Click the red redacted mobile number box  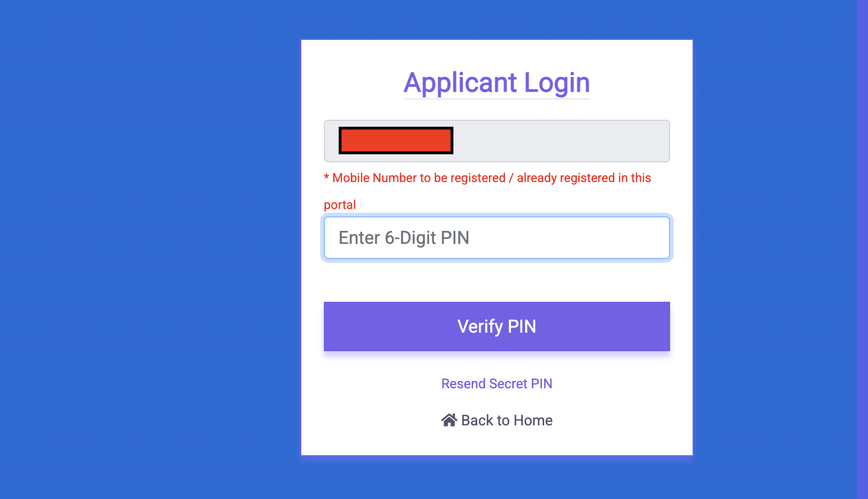pos(396,140)
